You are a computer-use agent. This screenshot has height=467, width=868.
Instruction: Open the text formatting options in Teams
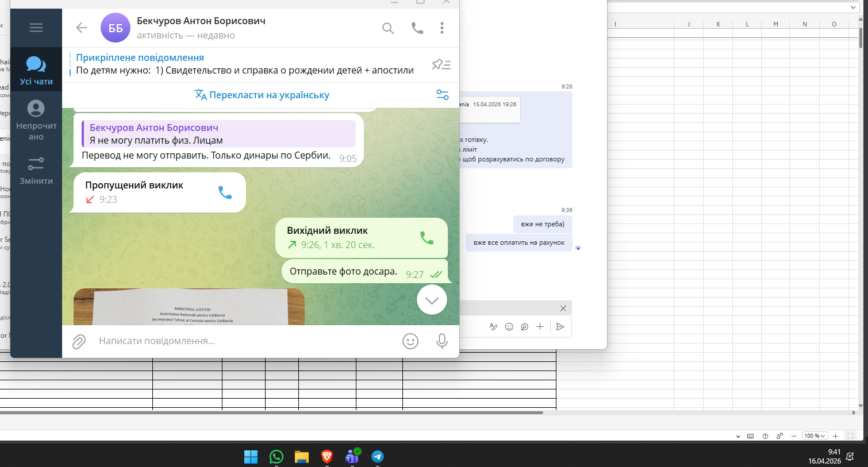493,327
